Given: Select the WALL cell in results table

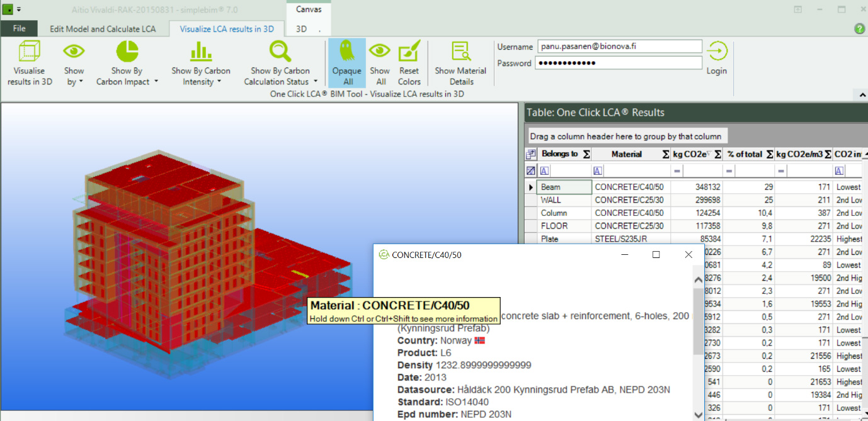Looking at the screenshot, I should pos(564,200).
